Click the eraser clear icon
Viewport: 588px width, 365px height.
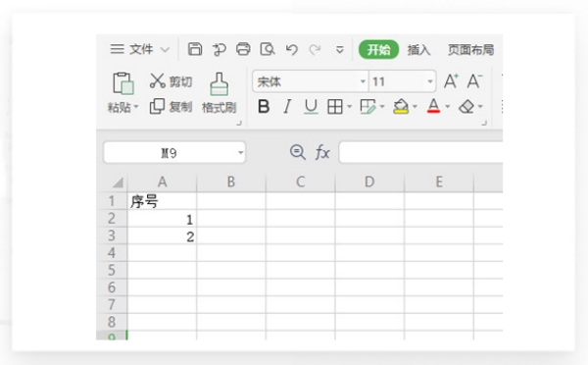pyautogui.click(x=466, y=107)
